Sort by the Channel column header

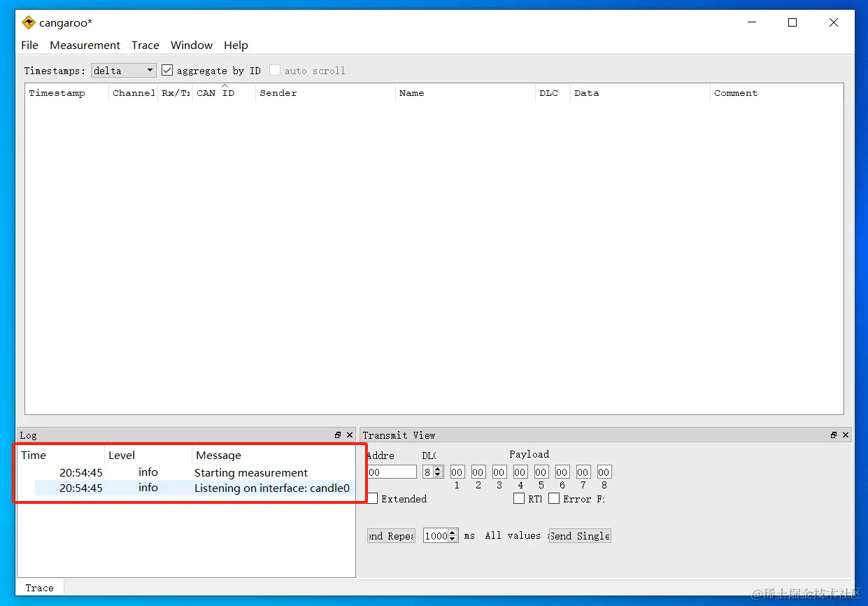click(133, 93)
